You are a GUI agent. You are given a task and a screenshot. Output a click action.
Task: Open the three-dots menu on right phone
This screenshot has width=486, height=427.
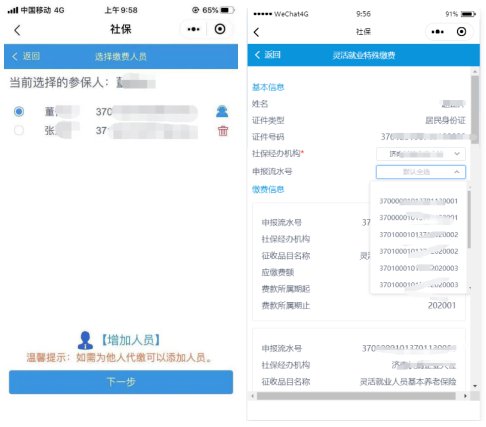(x=437, y=32)
